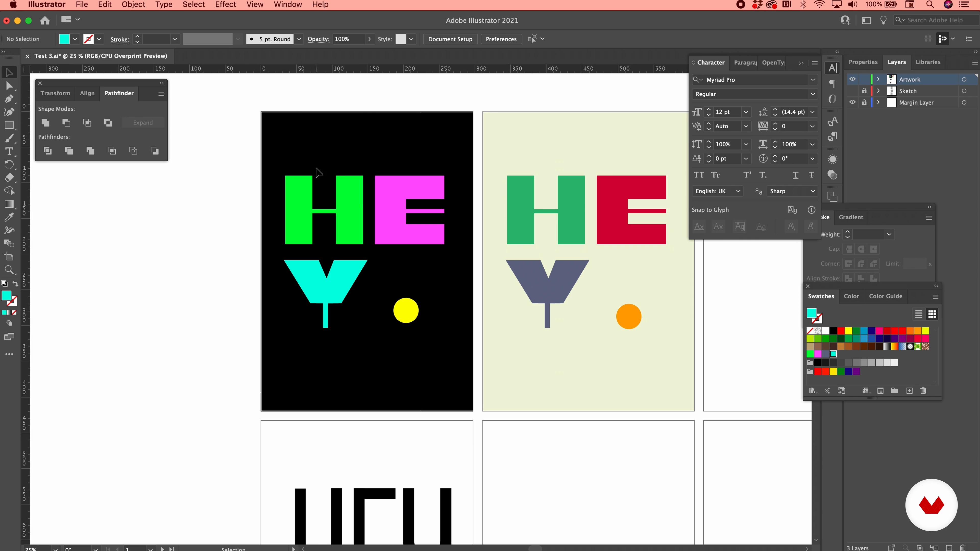Click the Outline pathfinder icon
Screen dimensions: 980x551
pos(133,151)
